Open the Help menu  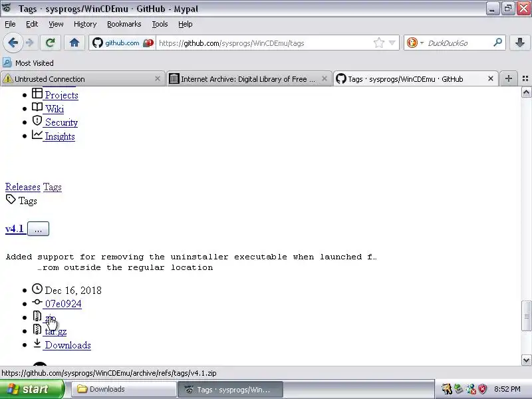click(x=186, y=24)
